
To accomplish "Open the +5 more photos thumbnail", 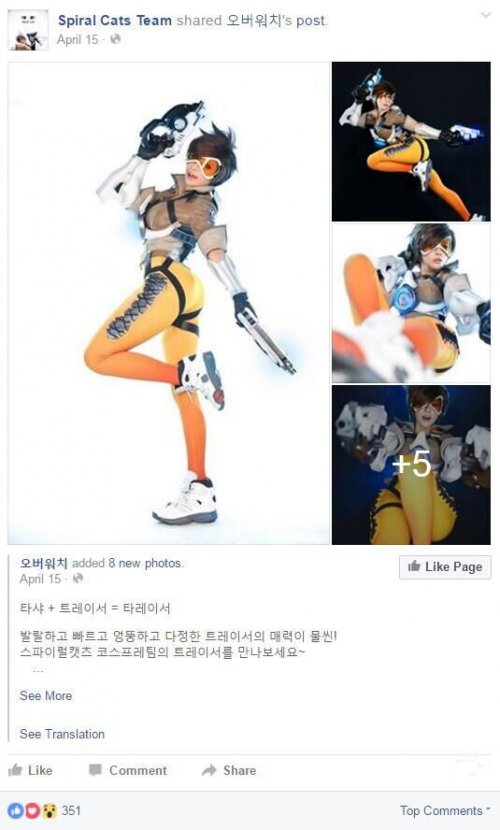I will 411,465.
